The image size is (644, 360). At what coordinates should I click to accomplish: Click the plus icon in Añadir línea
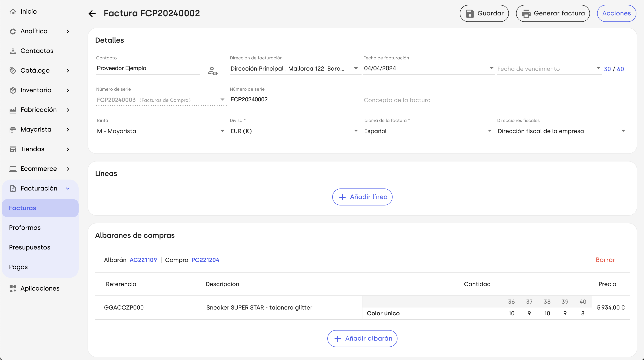click(x=342, y=197)
